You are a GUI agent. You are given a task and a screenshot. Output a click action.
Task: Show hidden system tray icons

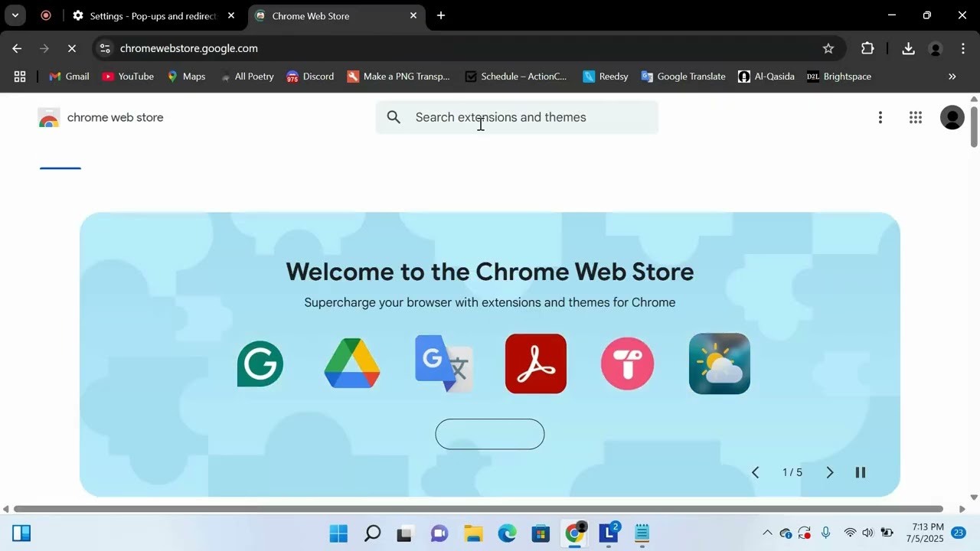click(767, 533)
